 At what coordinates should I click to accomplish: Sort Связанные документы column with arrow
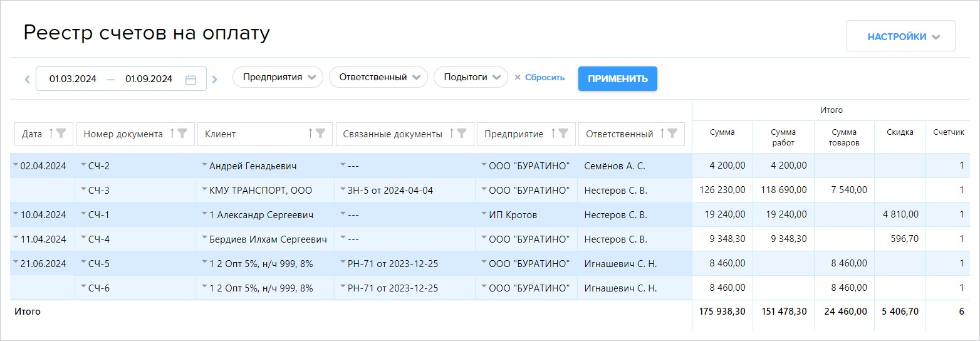tap(452, 134)
